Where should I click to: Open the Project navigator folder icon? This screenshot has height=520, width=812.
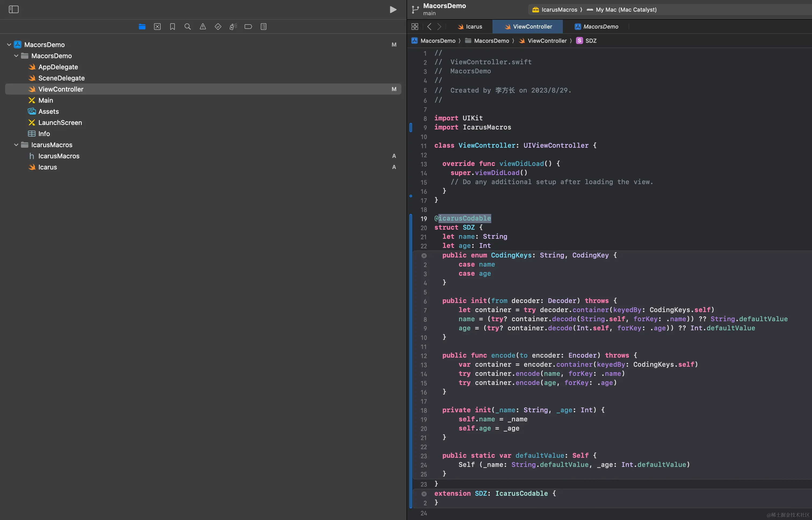tap(142, 27)
